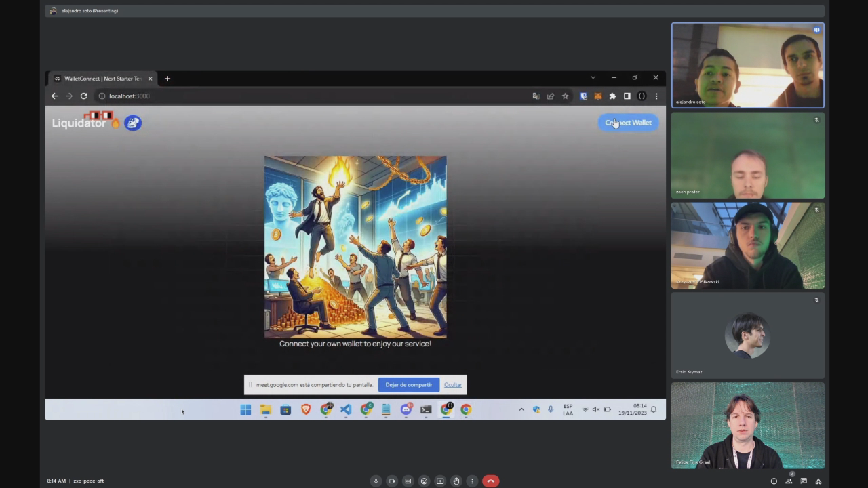This screenshot has height=488, width=868.
Task: Open the Meet chat panel
Action: coord(804,481)
